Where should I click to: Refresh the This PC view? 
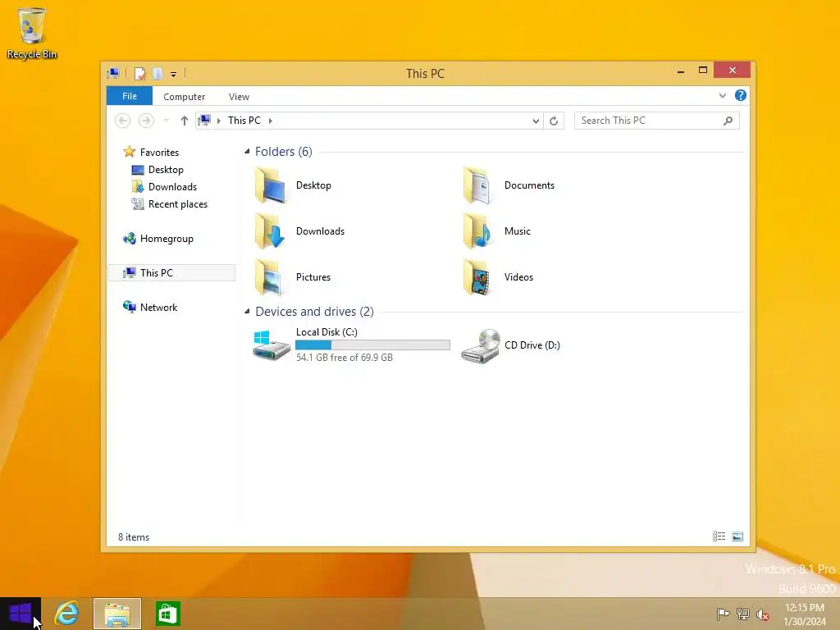click(554, 121)
